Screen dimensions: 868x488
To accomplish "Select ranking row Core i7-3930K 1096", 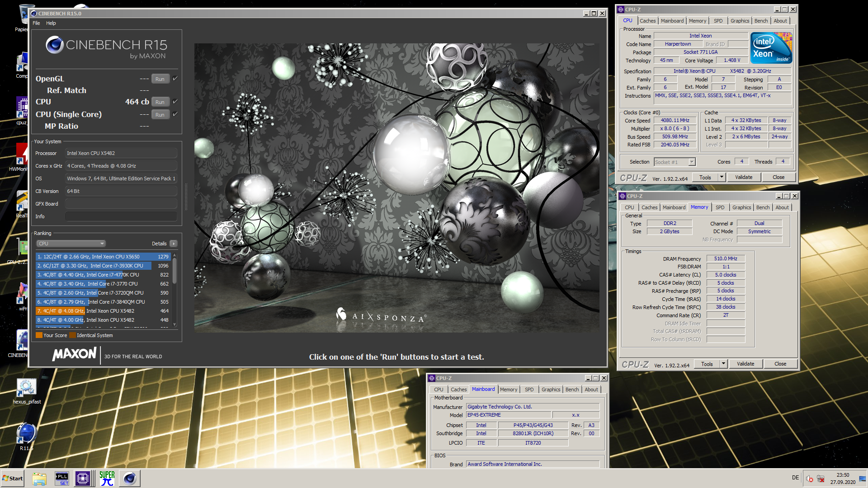I will pos(103,266).
